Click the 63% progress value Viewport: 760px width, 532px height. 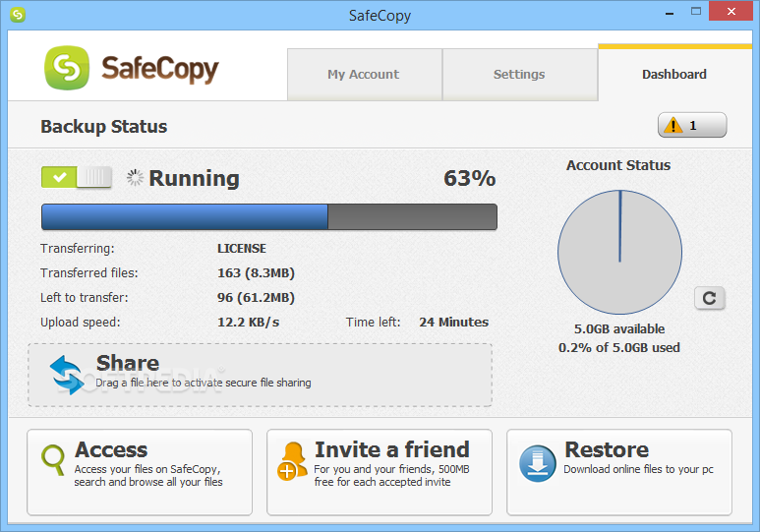469,178
